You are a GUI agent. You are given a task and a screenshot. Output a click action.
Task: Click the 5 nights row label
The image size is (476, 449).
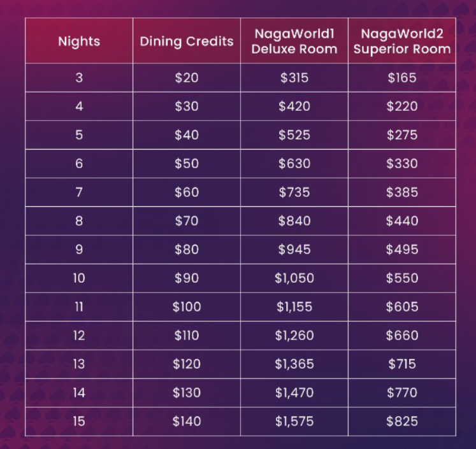79,135
